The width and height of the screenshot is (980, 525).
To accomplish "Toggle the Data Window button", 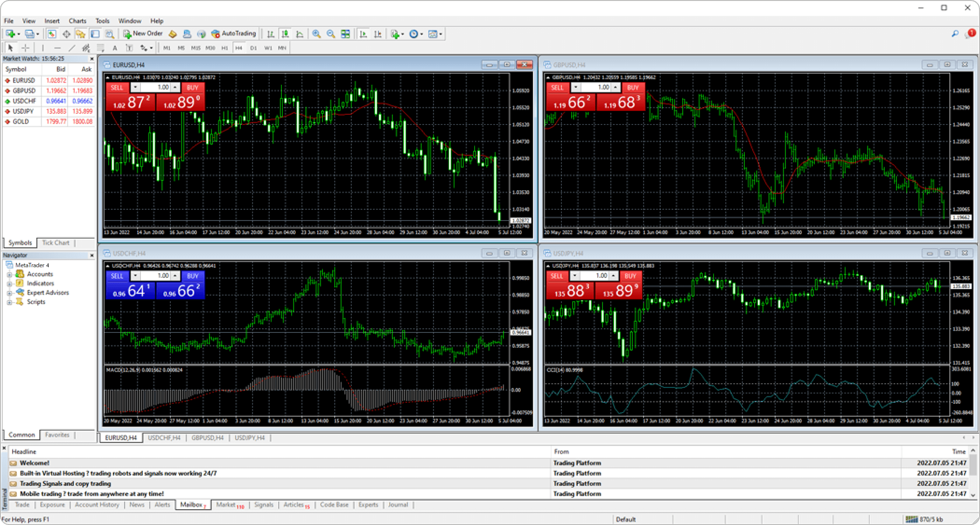I will (66, 34).
